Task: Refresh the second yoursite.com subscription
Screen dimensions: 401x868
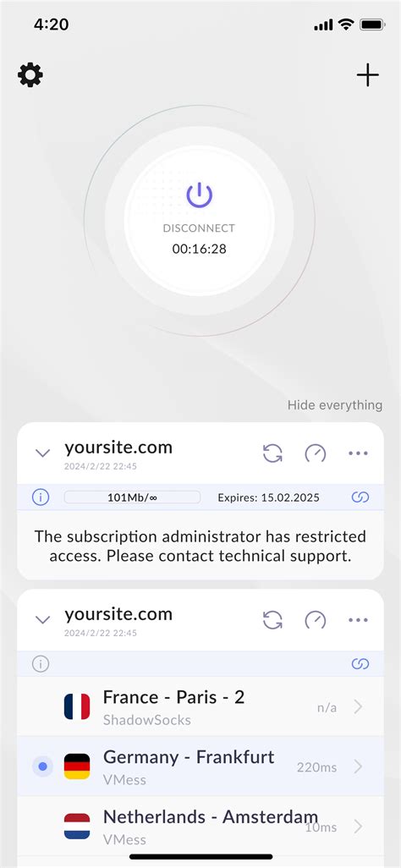Action: pos(272,620)
